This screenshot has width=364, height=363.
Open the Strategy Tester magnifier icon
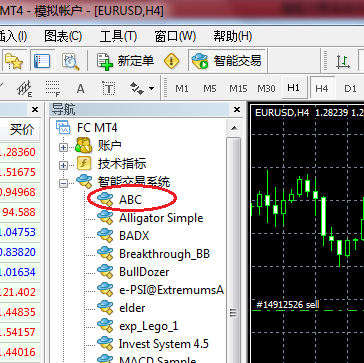71,61
